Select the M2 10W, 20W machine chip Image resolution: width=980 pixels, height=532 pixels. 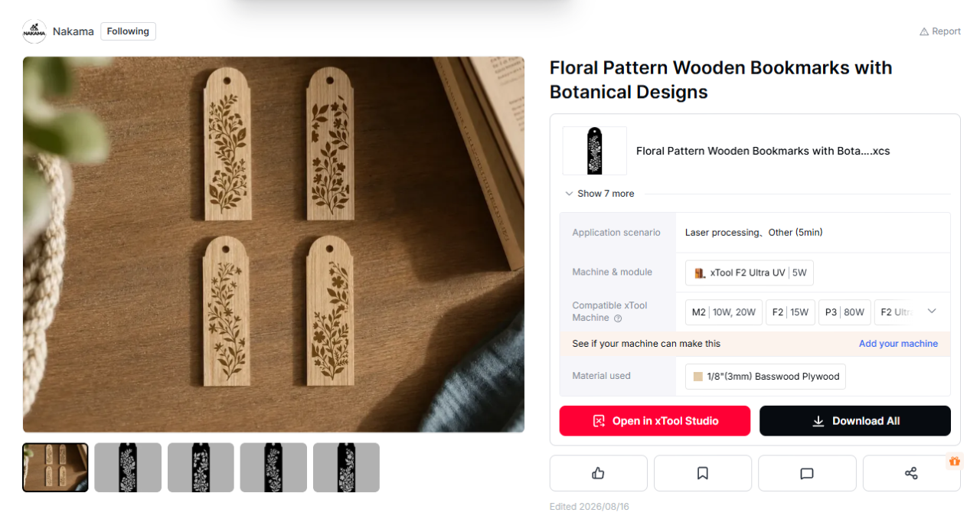(724, 312)
